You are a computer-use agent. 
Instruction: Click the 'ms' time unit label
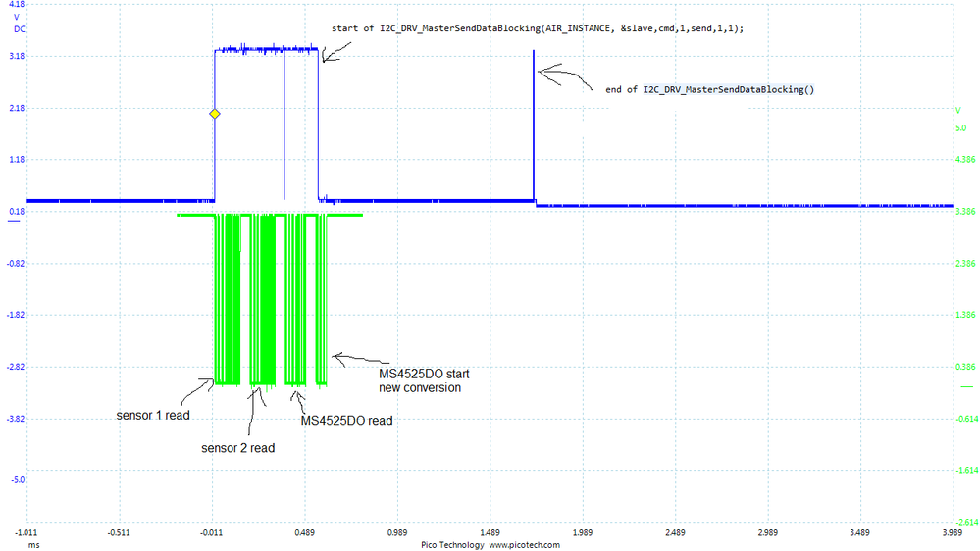33,545
